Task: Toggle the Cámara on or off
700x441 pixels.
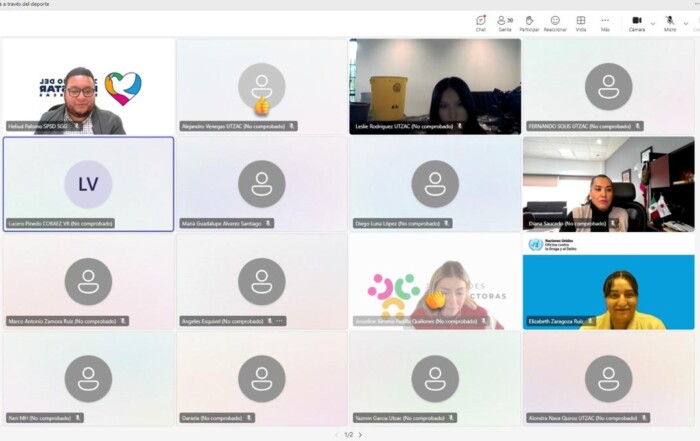Action: (637, 23)
